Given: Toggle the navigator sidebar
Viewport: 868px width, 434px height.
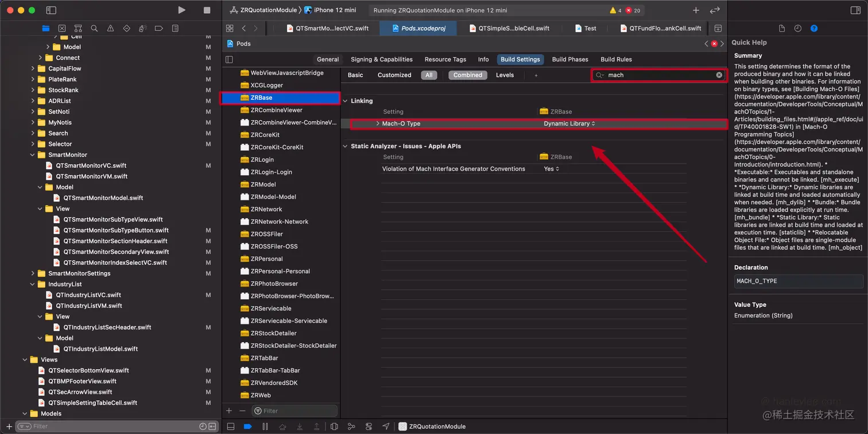Looking at the screenshot, I should click(51, 10).
